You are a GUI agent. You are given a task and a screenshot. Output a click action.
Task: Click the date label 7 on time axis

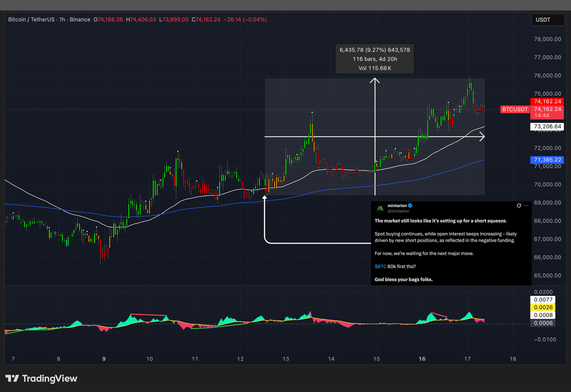[13, 359]
